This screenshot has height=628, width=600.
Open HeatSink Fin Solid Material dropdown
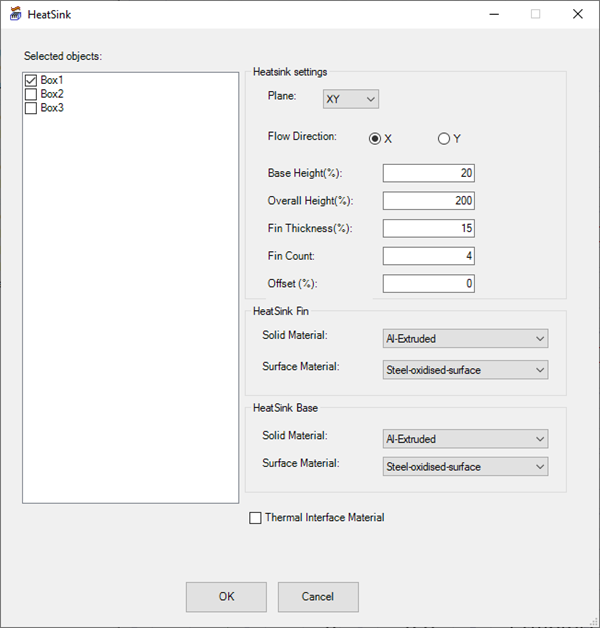465,338
